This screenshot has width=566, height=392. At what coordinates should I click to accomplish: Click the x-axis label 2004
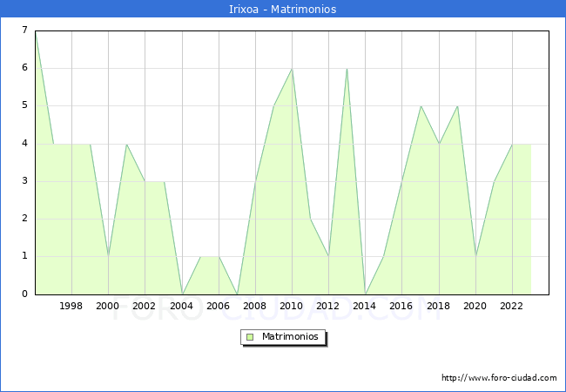[182, 306]
